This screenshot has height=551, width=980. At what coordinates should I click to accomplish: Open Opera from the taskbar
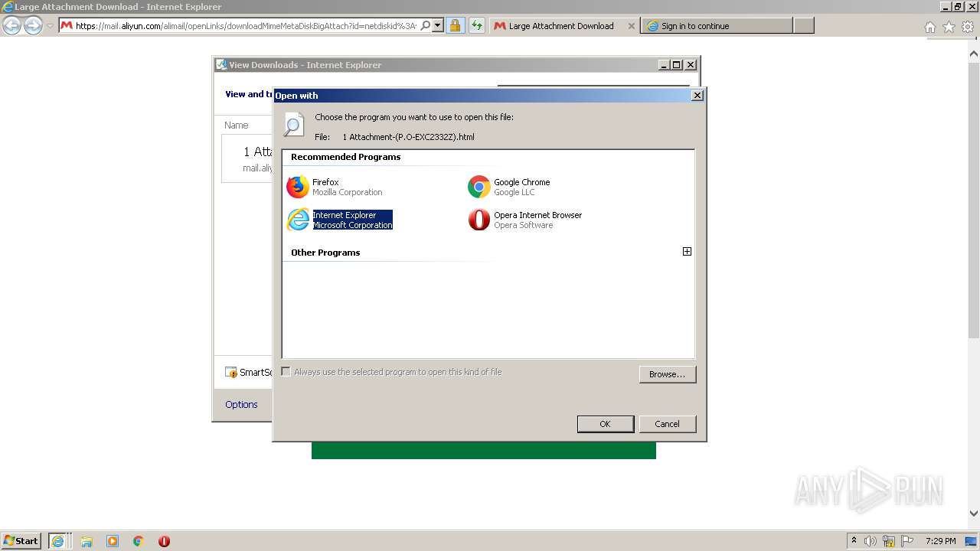pos(164,541)
